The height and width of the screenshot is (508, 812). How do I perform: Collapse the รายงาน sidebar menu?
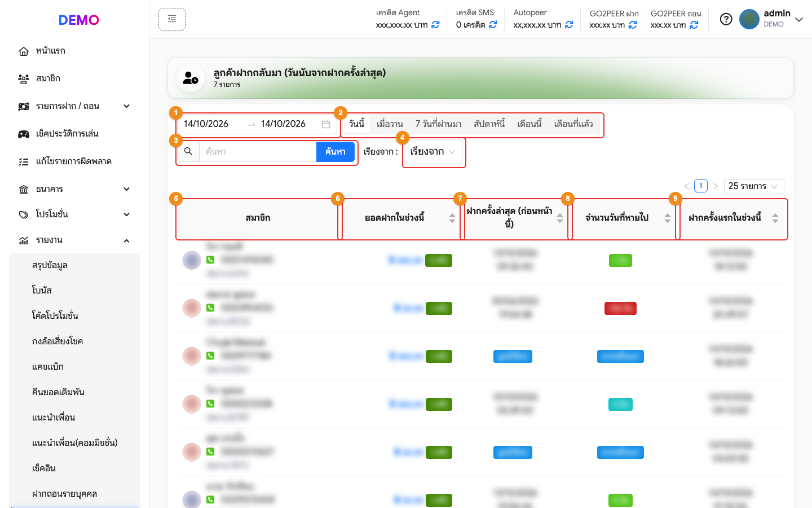(74, 240)
